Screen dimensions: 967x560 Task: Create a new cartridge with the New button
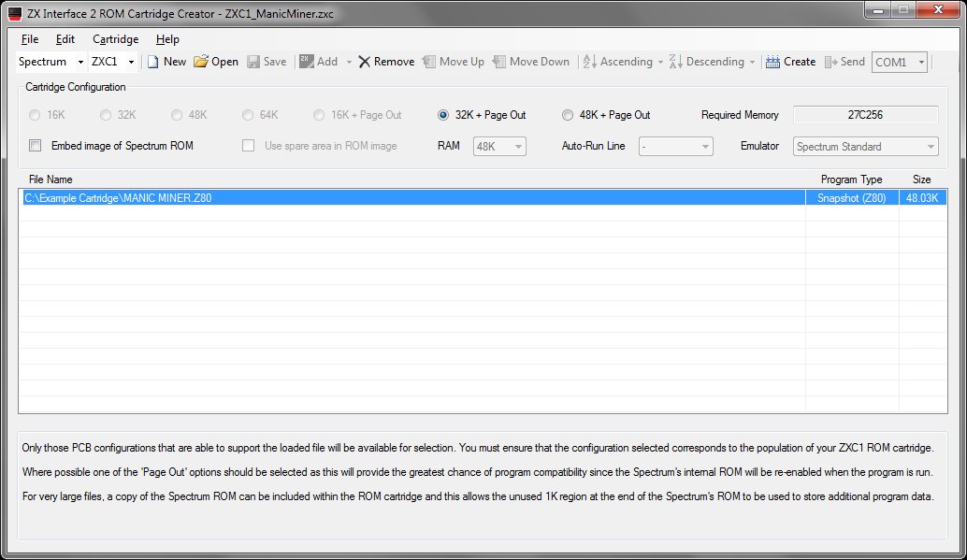tap(166, 62)
